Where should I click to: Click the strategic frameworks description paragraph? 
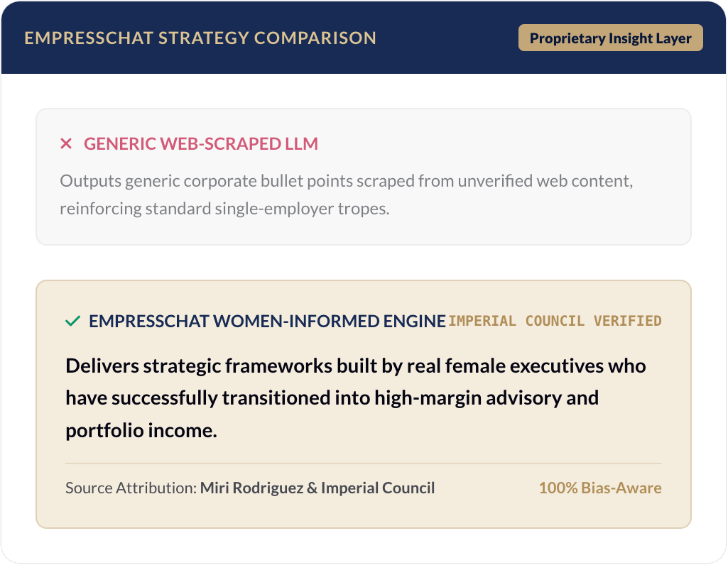point(356,398)
